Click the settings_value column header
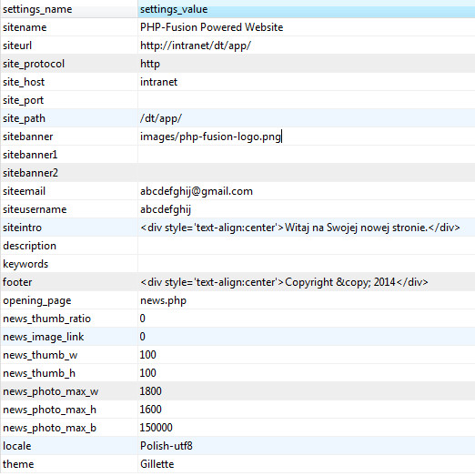Screen dimensions: 475x476 307,9
